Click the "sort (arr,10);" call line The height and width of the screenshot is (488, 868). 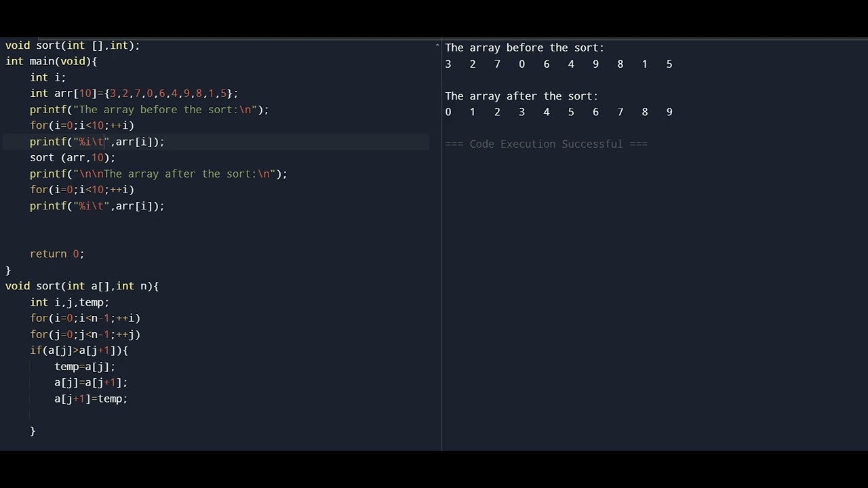(73, 158)
